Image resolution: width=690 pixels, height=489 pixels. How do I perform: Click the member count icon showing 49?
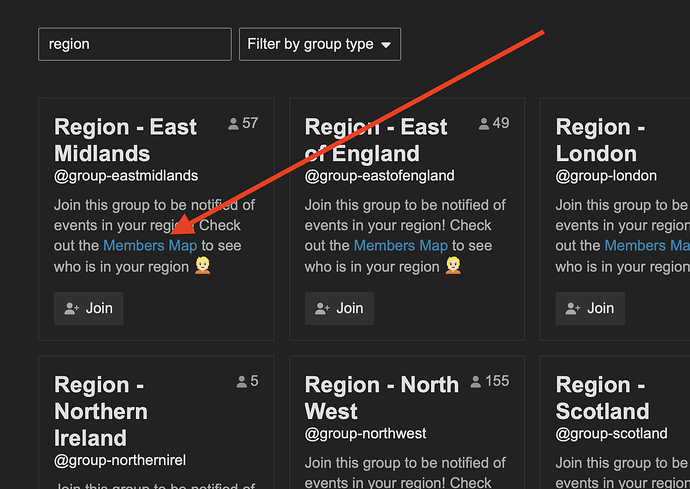(x=484, y=124)
